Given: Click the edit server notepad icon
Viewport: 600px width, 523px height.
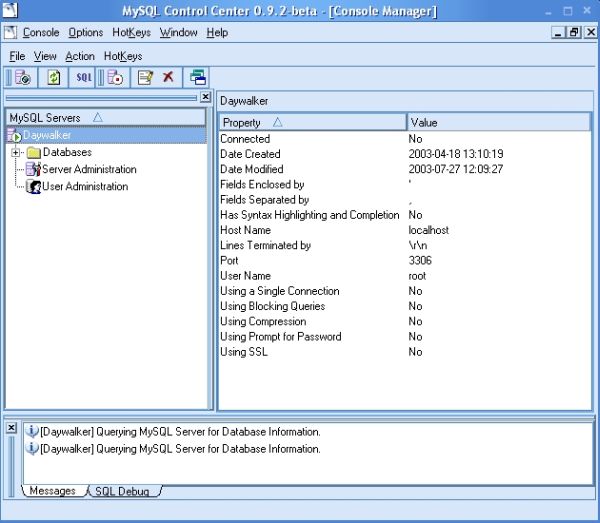Looking at the screenshot, I should click(x=145, y=77).
